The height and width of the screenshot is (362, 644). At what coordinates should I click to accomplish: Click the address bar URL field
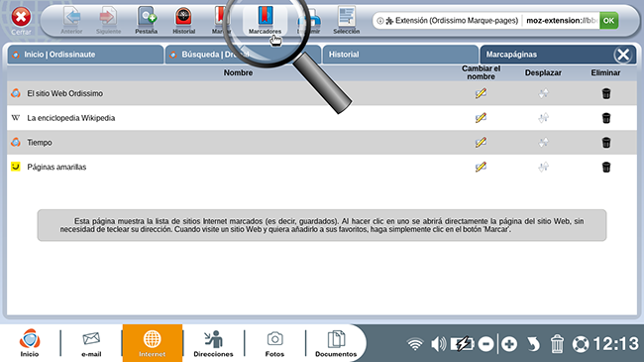(x=561, y=21)
